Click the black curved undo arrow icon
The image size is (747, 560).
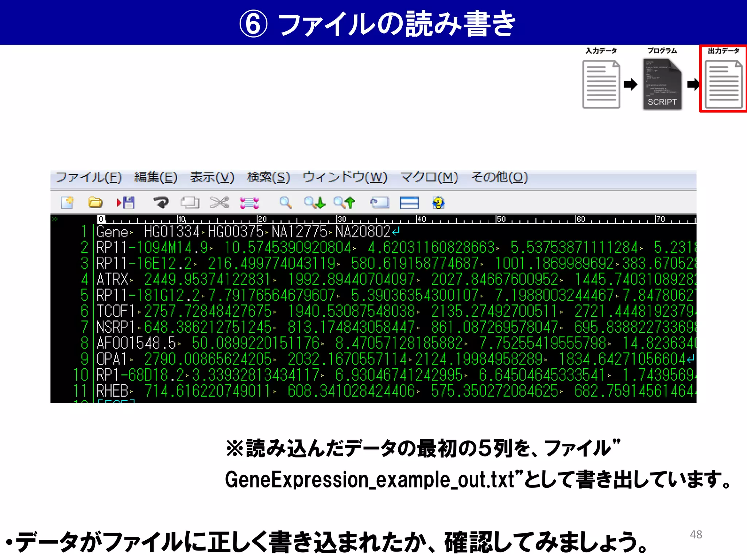161,202
